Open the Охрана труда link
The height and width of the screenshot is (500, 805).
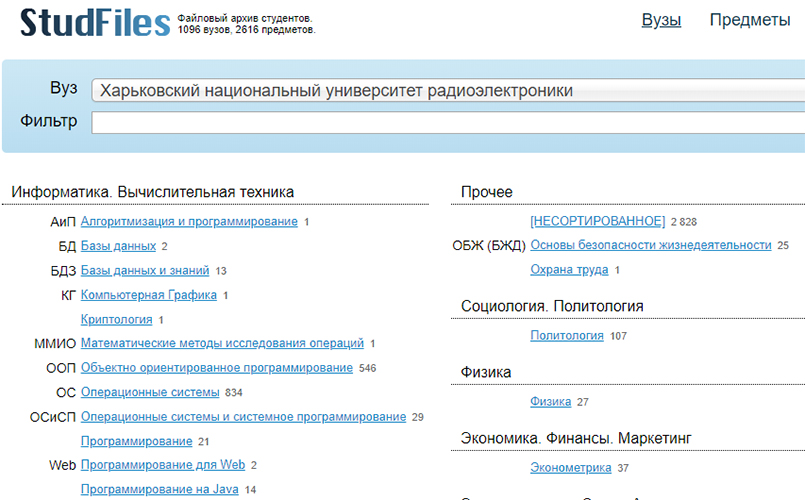[x=569, y=270]
